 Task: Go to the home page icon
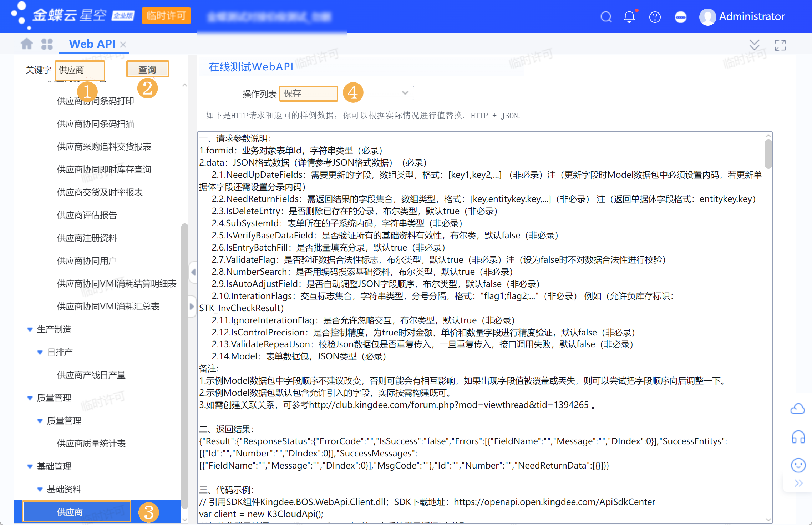[27, 44]
